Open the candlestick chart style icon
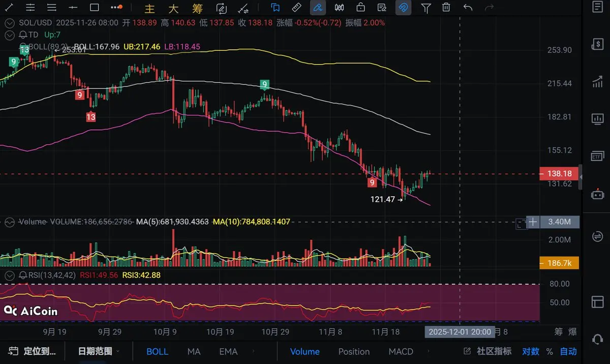Viewport: 610px width, 364px height. pos(339,8)
